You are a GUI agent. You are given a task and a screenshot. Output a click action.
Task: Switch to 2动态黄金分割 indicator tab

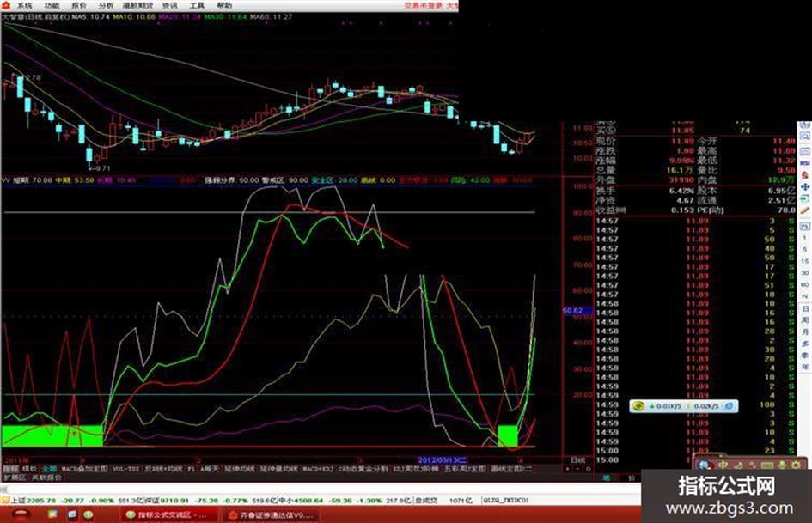363,469
